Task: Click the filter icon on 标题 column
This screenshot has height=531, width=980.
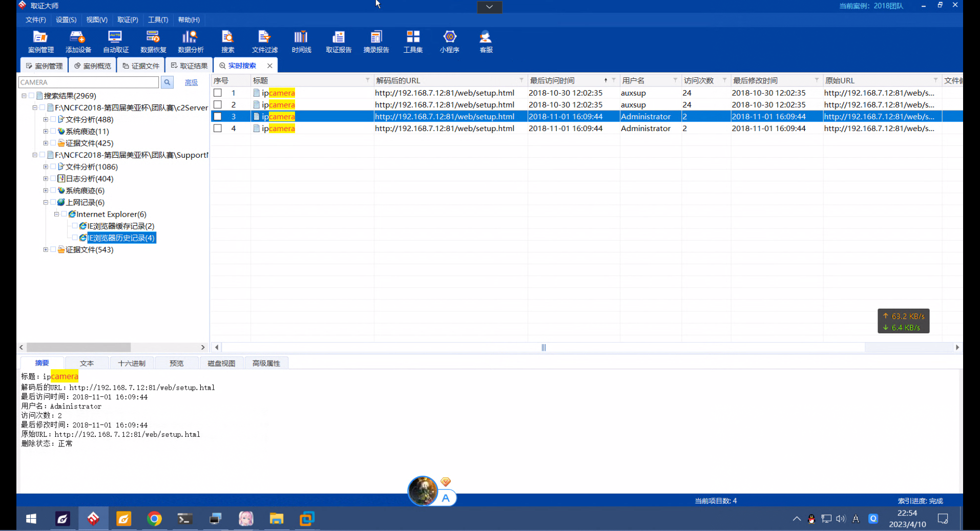Action: [x=367, y=80]
